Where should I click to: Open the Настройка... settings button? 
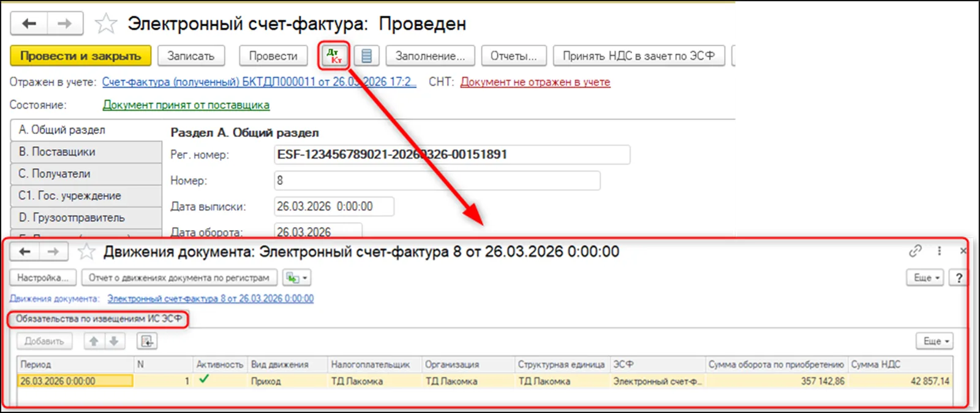coord(43,278)
